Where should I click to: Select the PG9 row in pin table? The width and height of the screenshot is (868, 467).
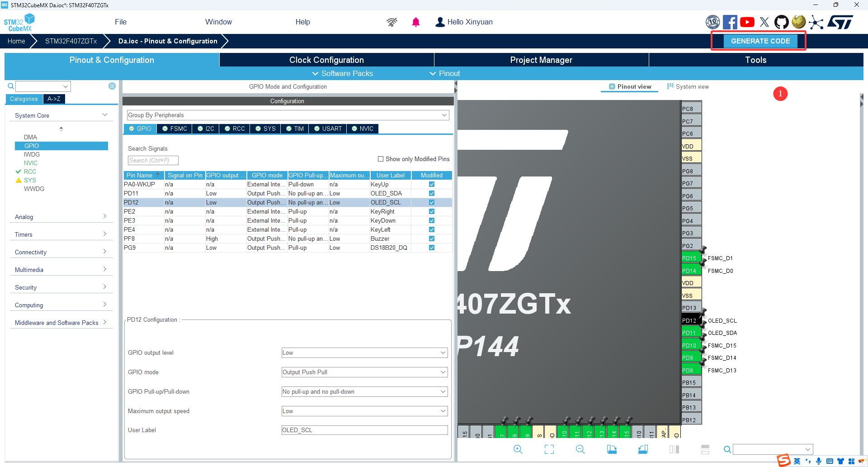(288, 248)
